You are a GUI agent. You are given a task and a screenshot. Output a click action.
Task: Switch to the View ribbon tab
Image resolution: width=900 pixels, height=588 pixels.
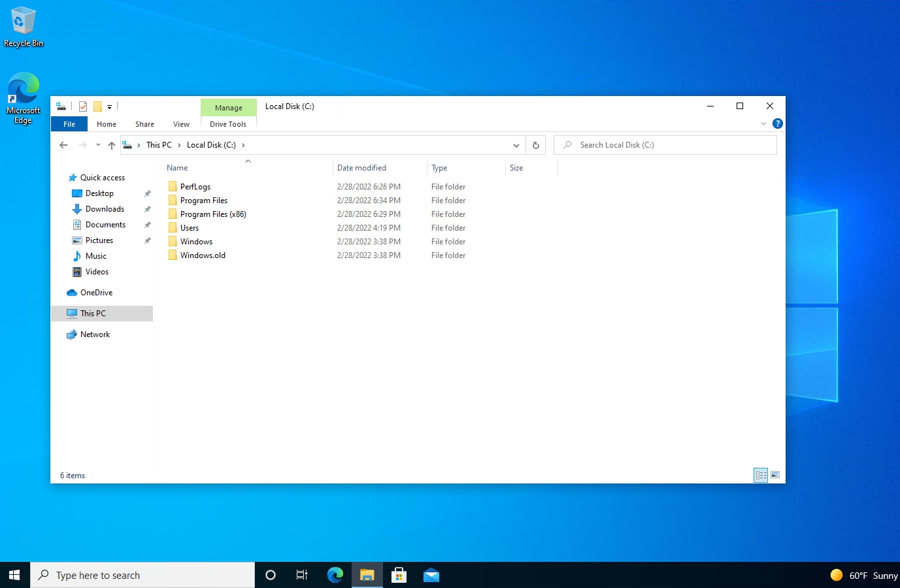pyautogui.click(x=181, y=123)
